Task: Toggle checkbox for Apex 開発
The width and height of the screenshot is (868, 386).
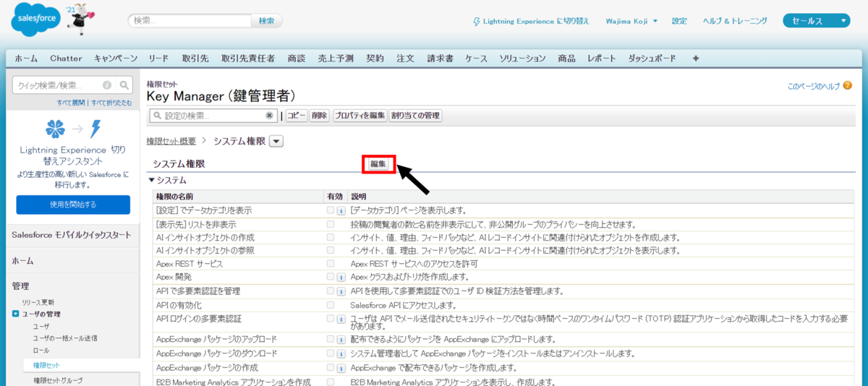Action: (x=331, y=277)
